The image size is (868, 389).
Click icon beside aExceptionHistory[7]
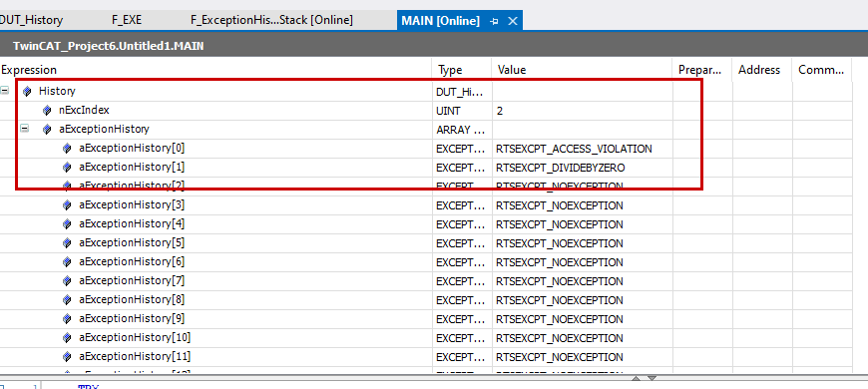(x=67, y=280)
